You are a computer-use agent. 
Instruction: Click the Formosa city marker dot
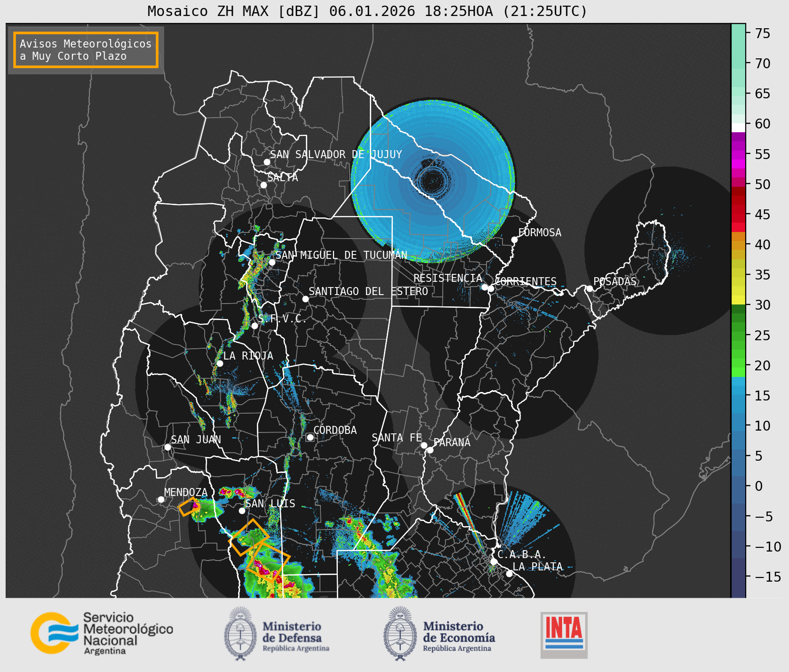pyautogui.click(x=515, y=240)
